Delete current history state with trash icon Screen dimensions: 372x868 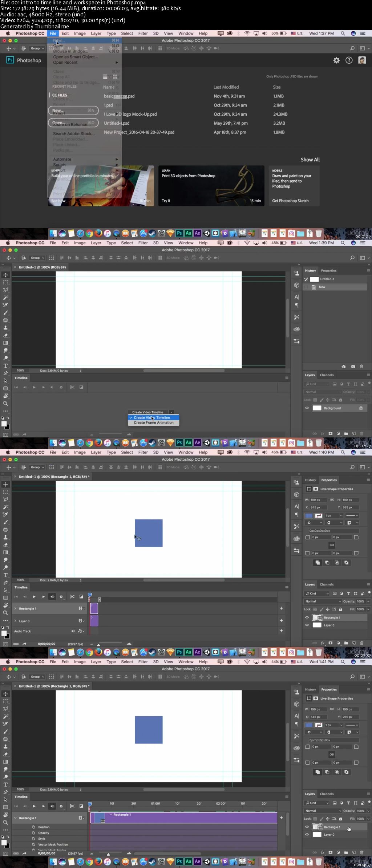(x=361, y=367)
